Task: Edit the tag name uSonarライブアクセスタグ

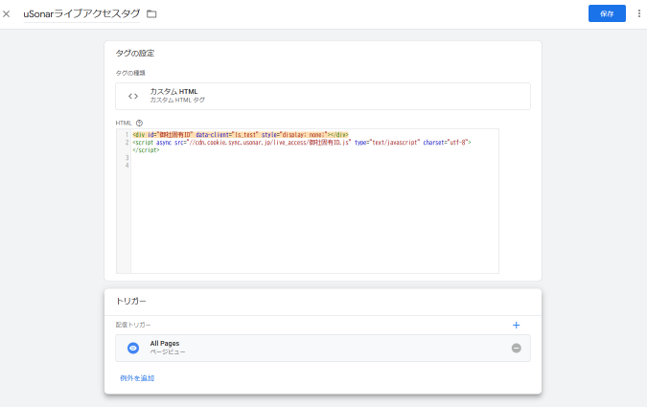Action: coord(82,14)
